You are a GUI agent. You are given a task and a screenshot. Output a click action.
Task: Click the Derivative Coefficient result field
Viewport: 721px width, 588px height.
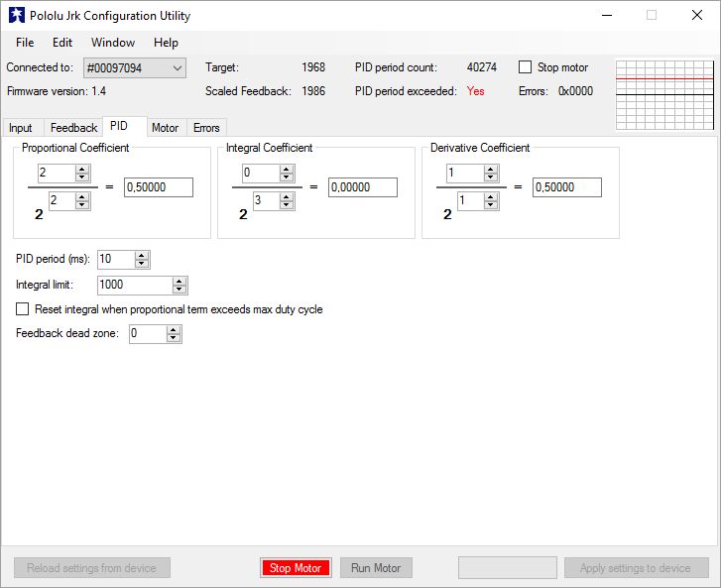coord(567,187)
